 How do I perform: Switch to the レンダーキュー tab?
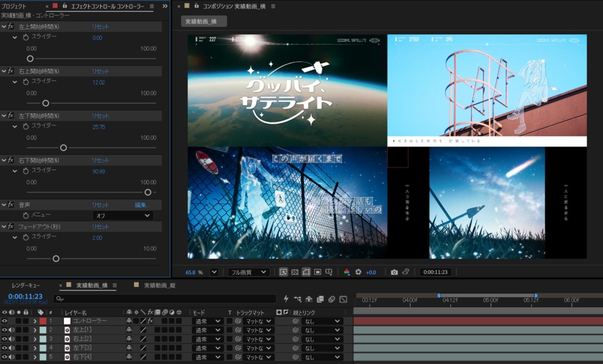click(26, 285)
